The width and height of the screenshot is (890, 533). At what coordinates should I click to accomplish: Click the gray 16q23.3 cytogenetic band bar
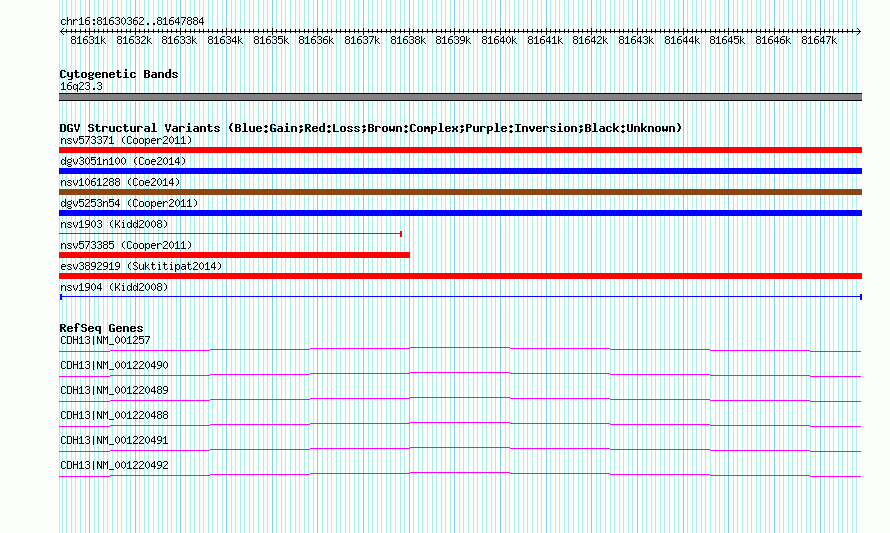460,97
